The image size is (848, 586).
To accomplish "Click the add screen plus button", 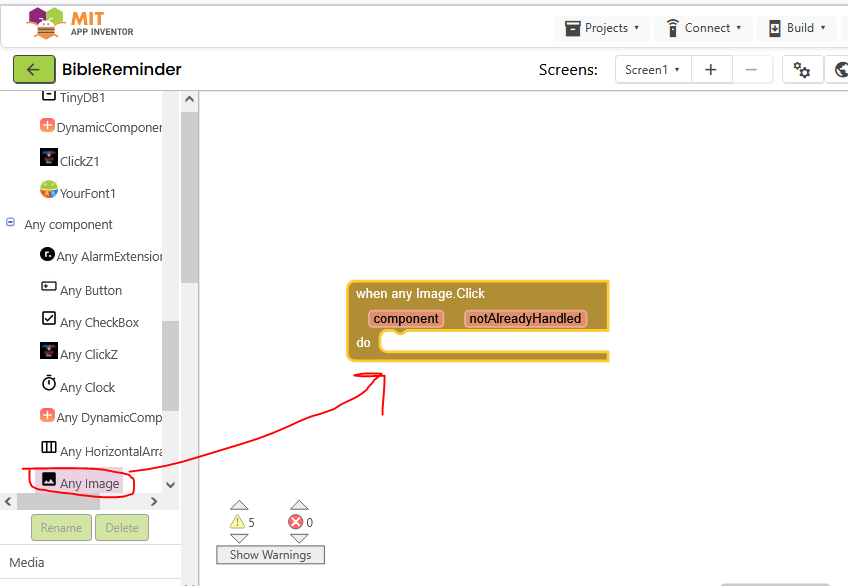I will [711, 69].
